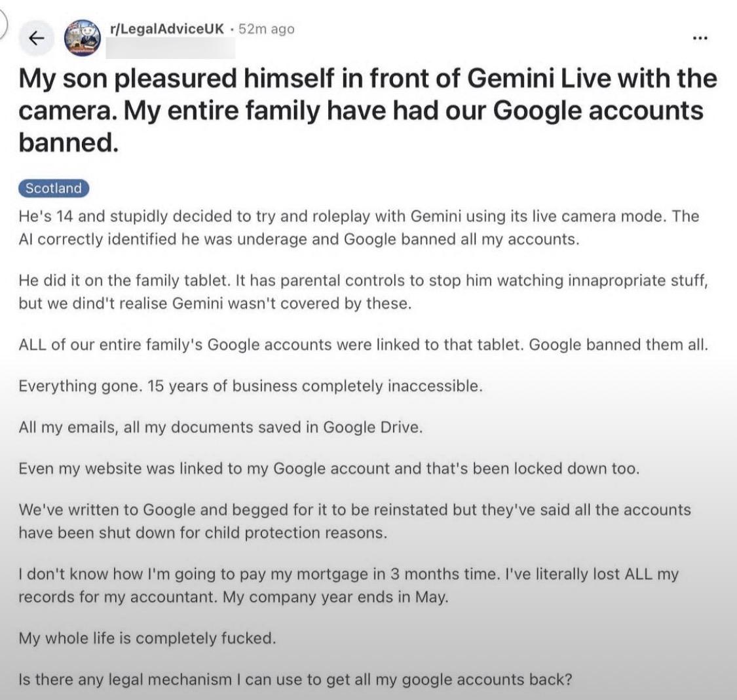737x700 pixels.
Task: Click the back arrow icon
Action: pos(37,39)
